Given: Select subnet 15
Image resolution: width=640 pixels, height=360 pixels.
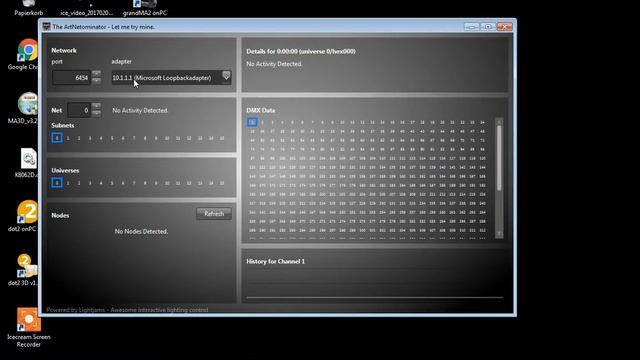Looking at the screenshot, I should point(222,138).
